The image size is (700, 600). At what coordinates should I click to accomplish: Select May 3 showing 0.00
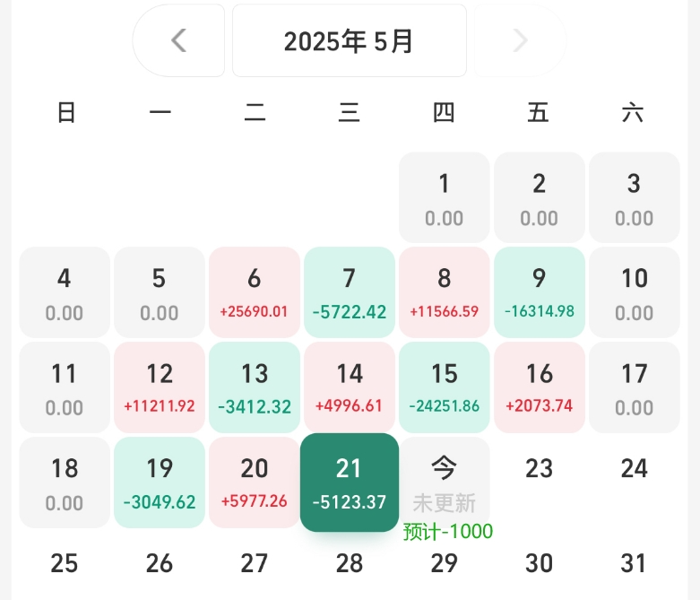click(635, 197)
